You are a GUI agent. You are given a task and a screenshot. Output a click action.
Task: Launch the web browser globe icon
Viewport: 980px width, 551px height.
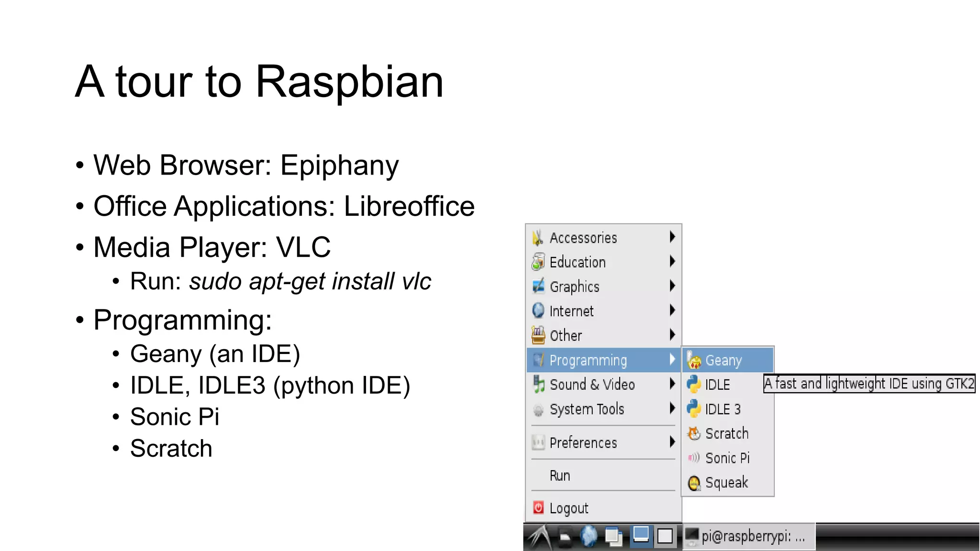pyautogui.click(x=589, y=536)
